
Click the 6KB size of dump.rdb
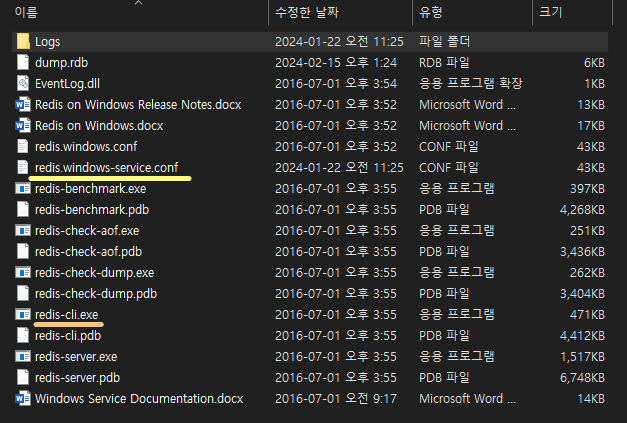point(594,63)
